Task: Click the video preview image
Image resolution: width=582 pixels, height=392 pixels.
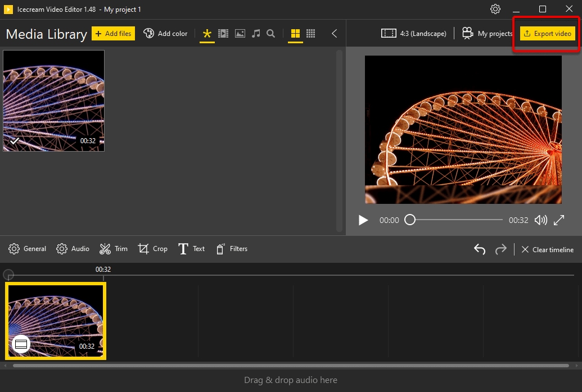Action: click(x=463, y=129)
